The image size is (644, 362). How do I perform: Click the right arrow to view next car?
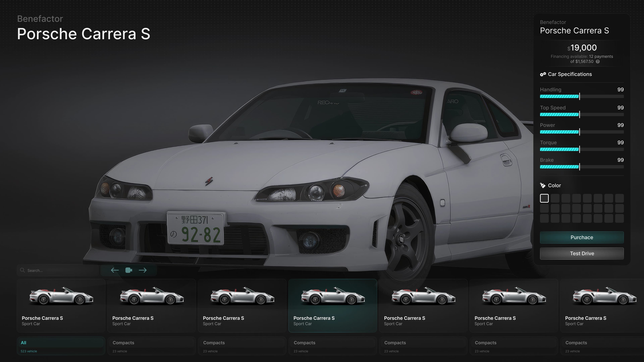tap(143, 270)
